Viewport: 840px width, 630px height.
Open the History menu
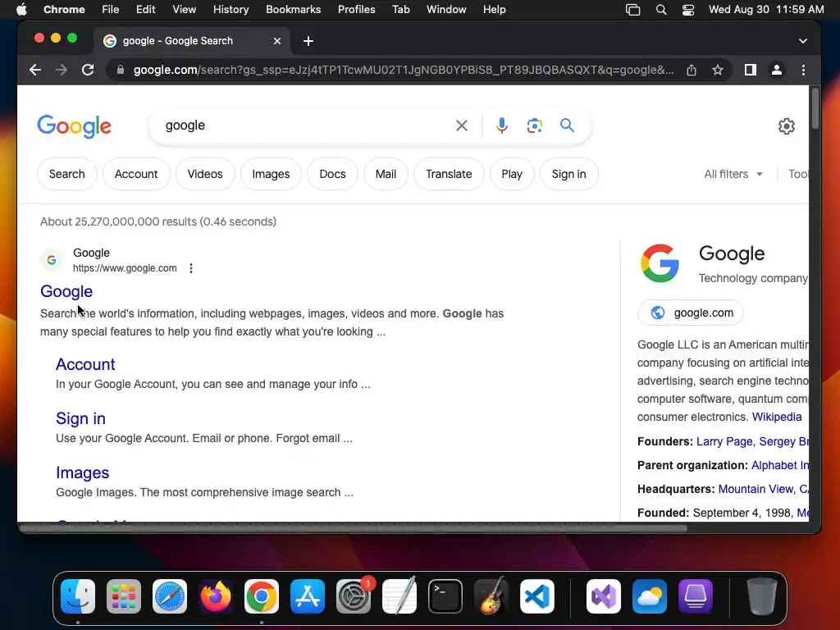(231, 9)
